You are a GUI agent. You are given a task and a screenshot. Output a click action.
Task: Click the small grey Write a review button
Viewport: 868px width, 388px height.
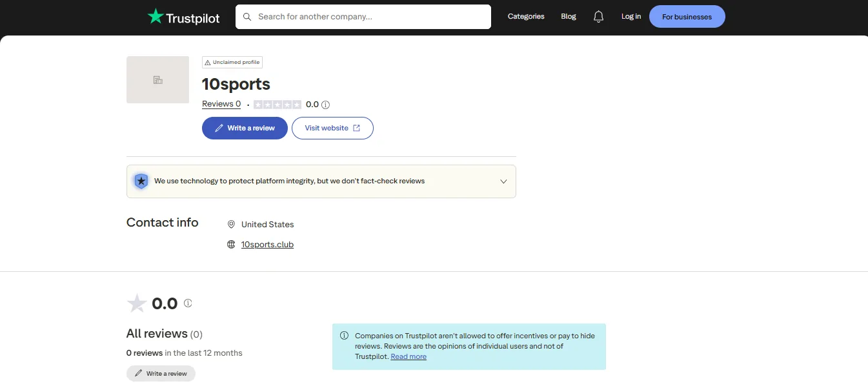[161, 374]
